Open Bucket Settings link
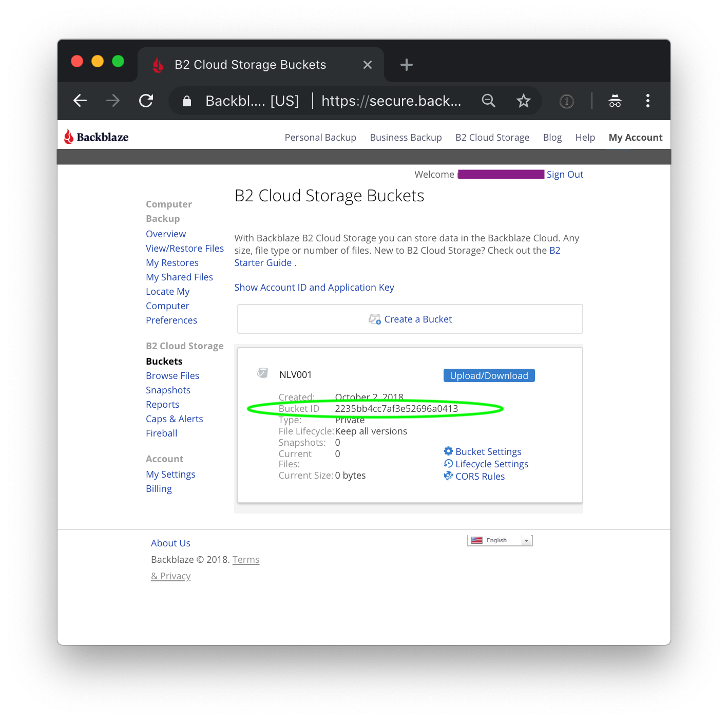 coord(488,452)
